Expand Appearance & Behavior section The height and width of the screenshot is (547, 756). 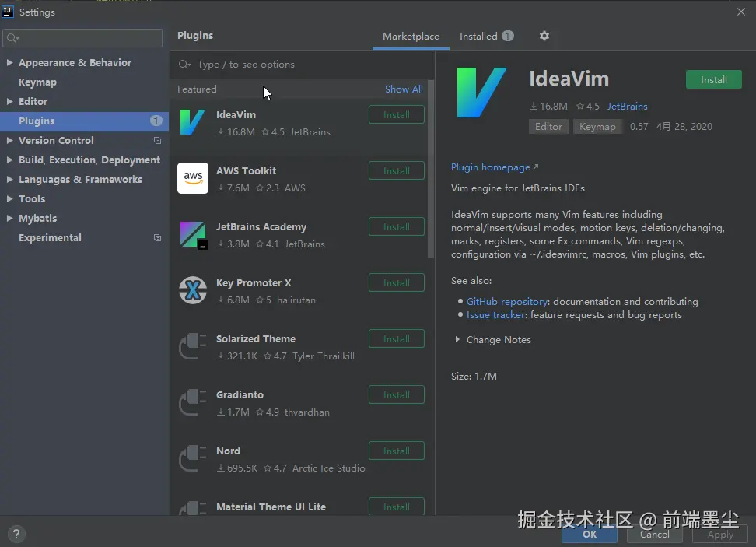9,63
